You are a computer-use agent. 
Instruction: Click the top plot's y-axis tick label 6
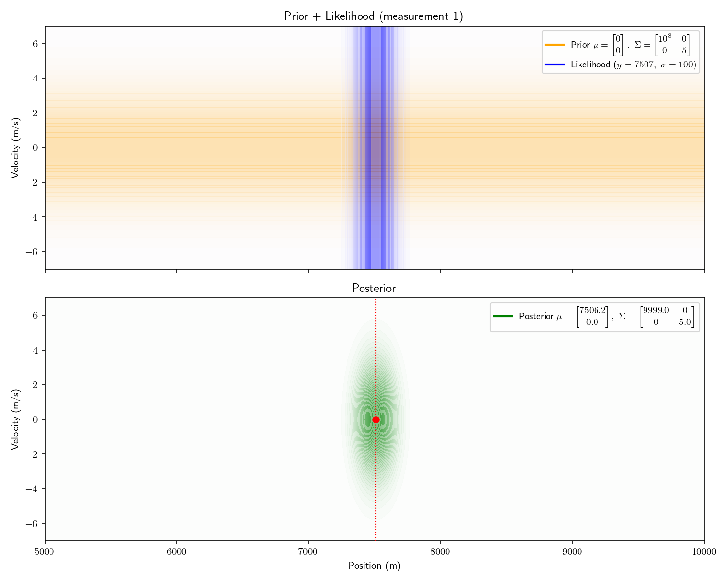pyautogui.click(x=35, y=43)
